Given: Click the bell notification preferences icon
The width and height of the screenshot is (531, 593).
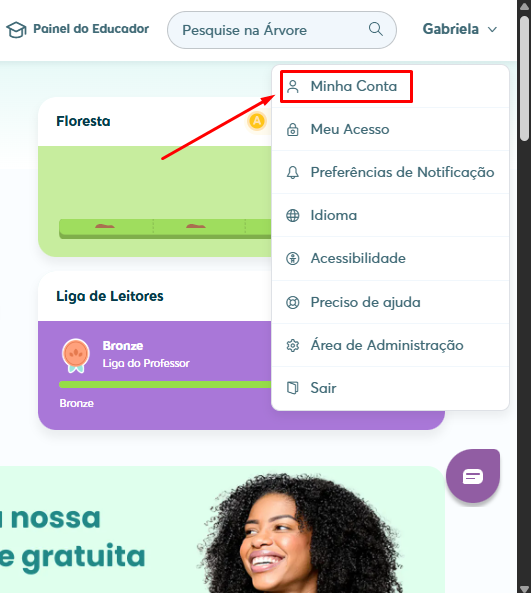Looking at the screenshot, I should pyautogui.click(x=292, y=172).
